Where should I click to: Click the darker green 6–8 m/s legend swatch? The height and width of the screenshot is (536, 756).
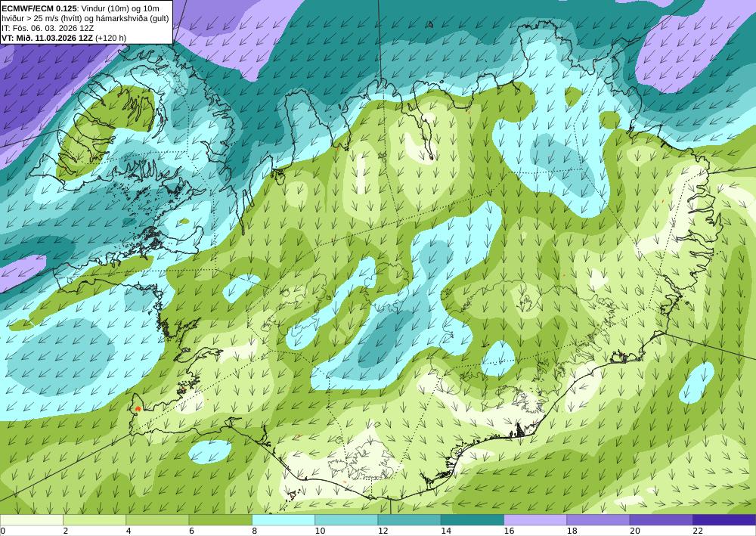(x=220, y=519)
